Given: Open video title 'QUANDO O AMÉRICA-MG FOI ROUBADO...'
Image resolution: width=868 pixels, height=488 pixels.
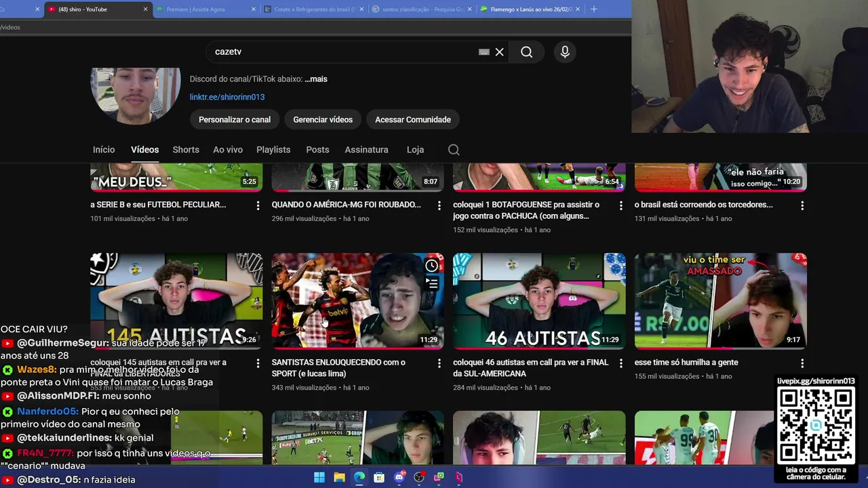Looking at the screenshot, I should 346,205.
